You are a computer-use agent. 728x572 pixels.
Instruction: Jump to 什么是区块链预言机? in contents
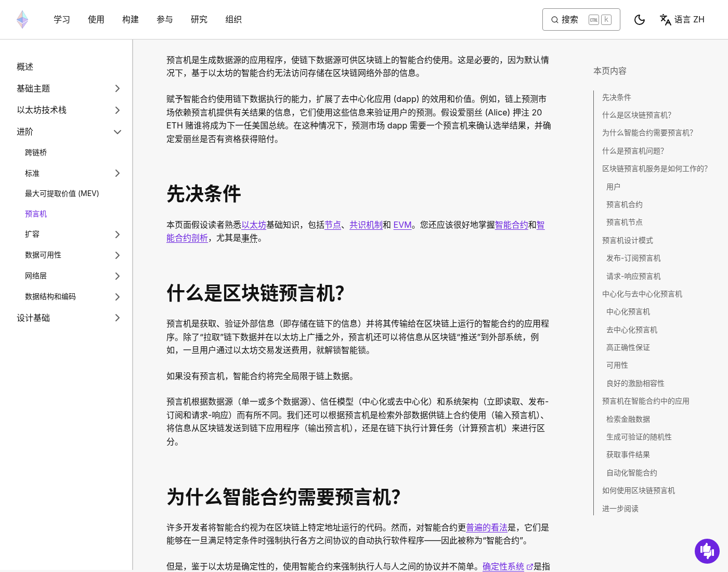(x=637, y=115)
